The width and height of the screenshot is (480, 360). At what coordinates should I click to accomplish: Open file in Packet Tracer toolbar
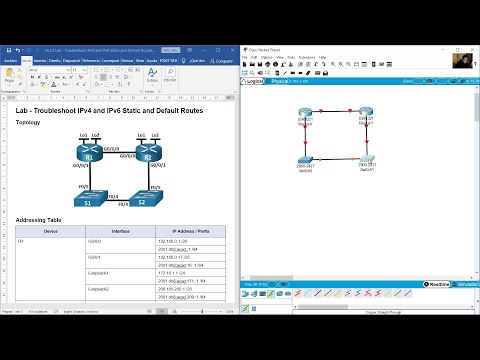[x=252, y=64]
